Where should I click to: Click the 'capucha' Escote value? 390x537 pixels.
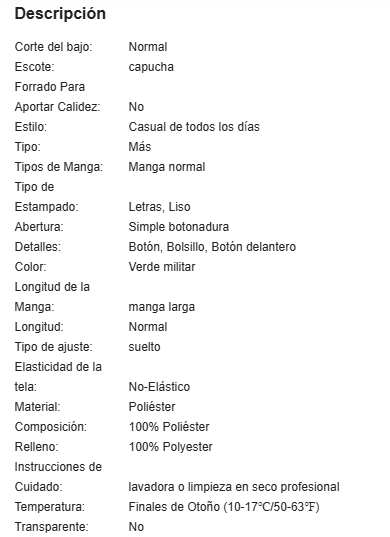[x=151, y=67]
